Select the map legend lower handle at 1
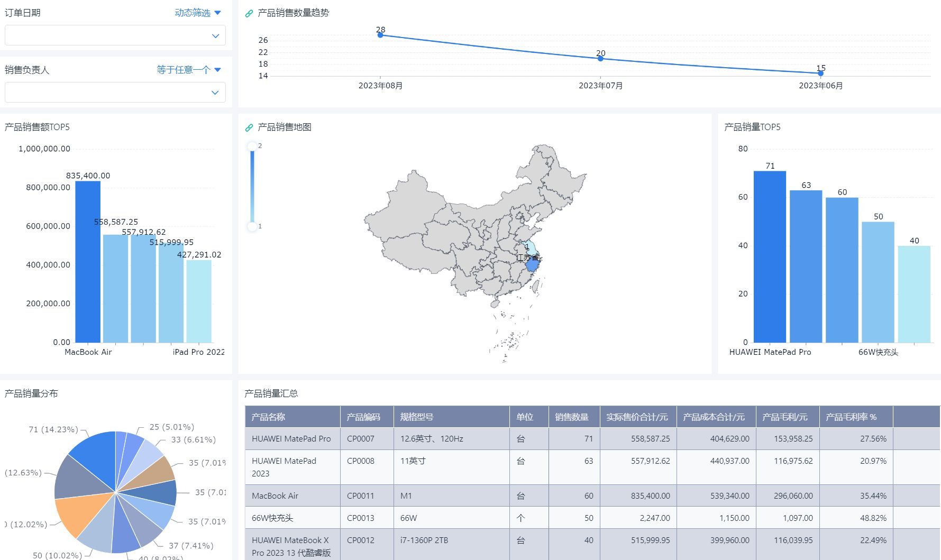941x560 pixels. click(252, 226)
